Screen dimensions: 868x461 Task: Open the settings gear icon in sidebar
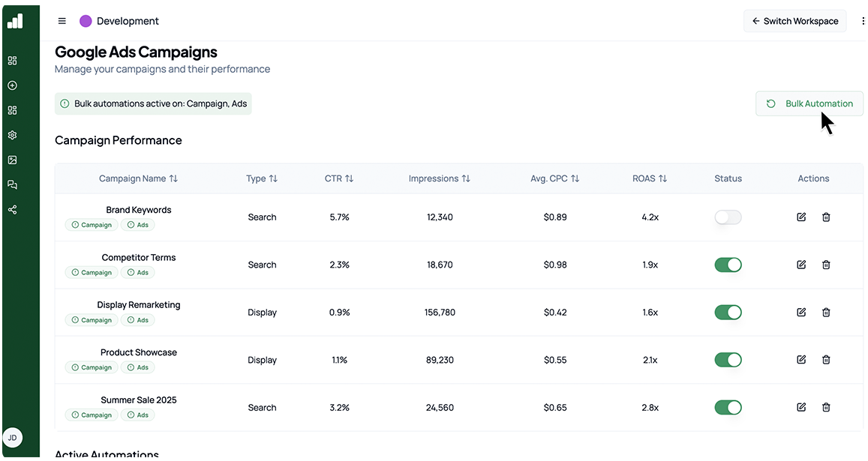point(12,135)
